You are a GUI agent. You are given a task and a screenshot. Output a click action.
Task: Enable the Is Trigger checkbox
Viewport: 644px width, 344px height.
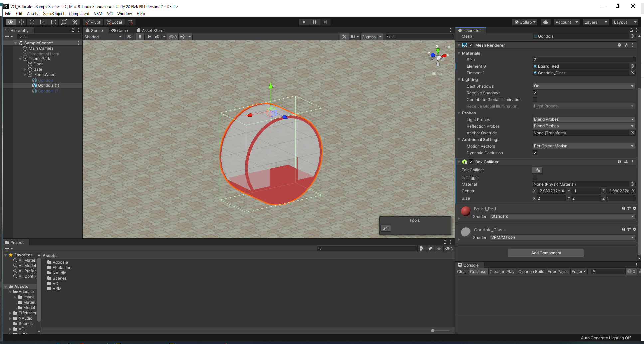pyautogui.click(x=535, y=178)
